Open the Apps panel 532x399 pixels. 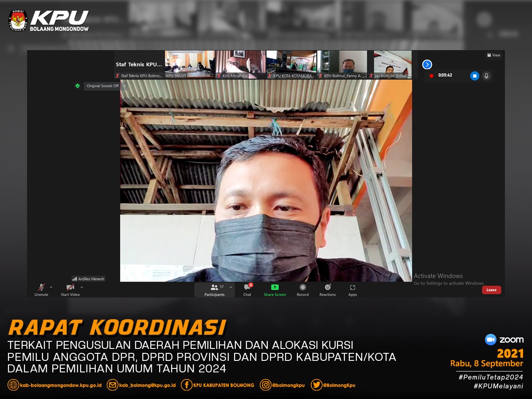pos(352,290)
